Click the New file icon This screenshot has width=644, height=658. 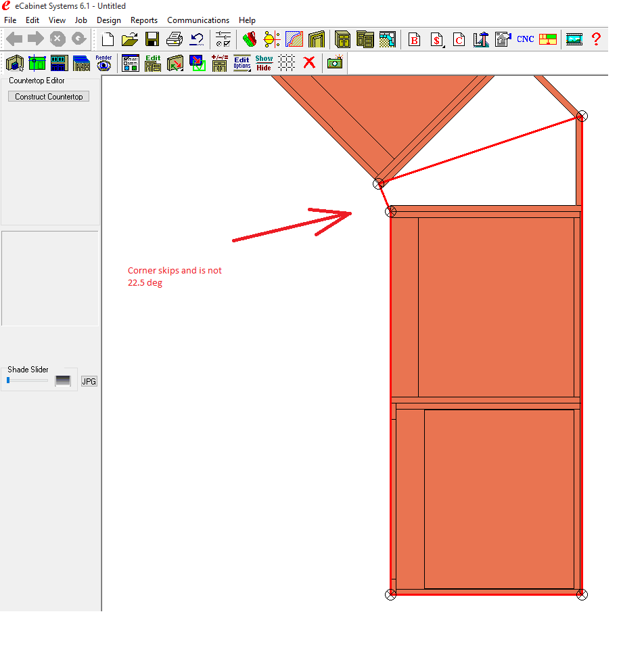(x=108, y=39)
